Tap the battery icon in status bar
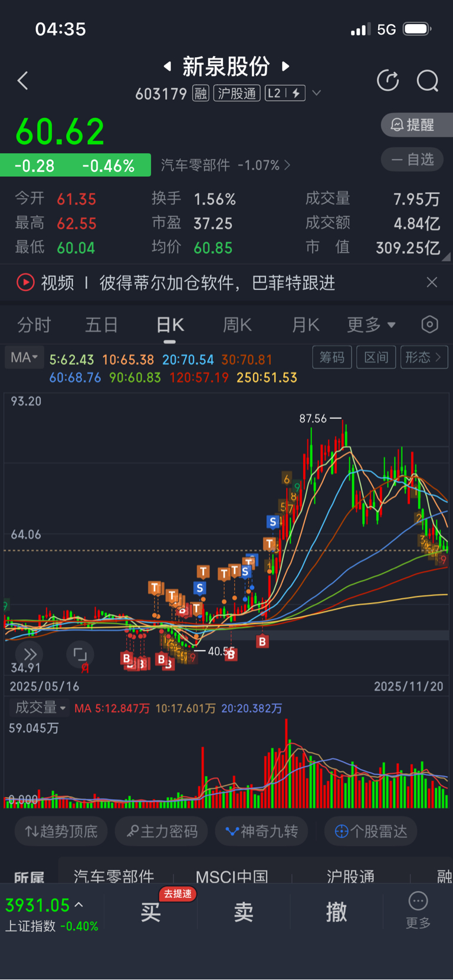This screenshot has width=453, height=980. point(417,29)
